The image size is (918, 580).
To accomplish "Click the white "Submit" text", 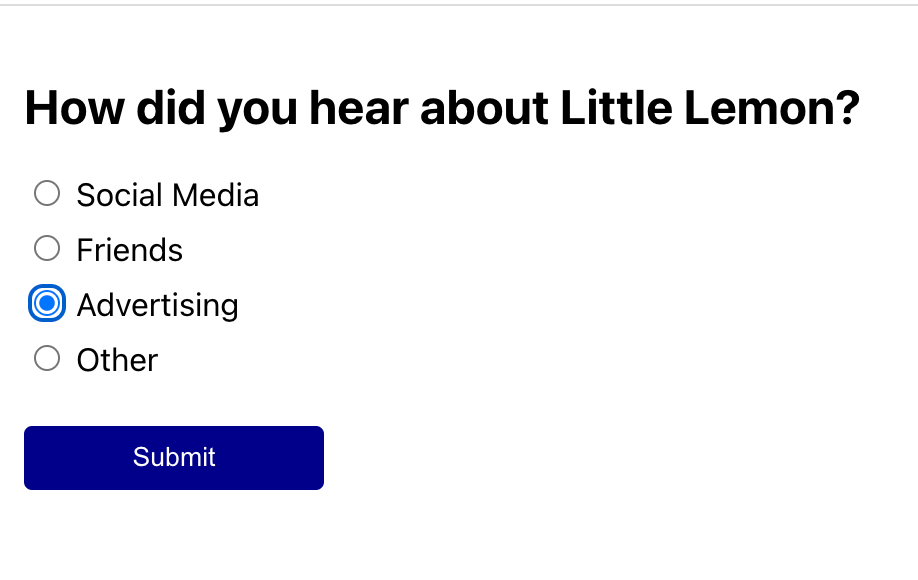I will tap(174, 457).
